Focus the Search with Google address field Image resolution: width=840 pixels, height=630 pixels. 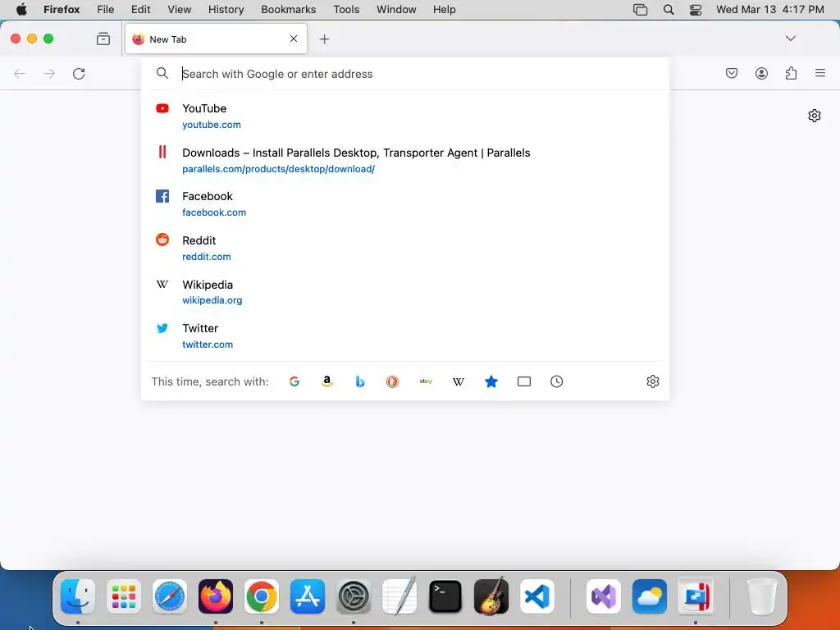(405, 74)
